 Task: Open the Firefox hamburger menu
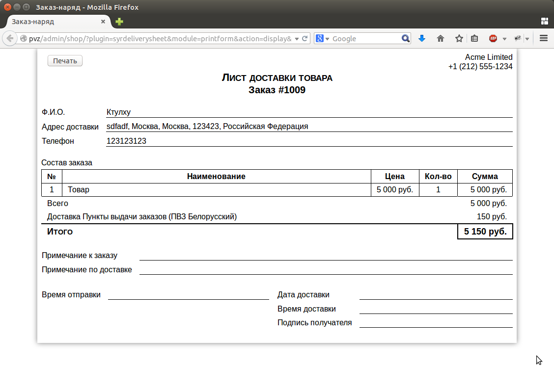(544, 38)
